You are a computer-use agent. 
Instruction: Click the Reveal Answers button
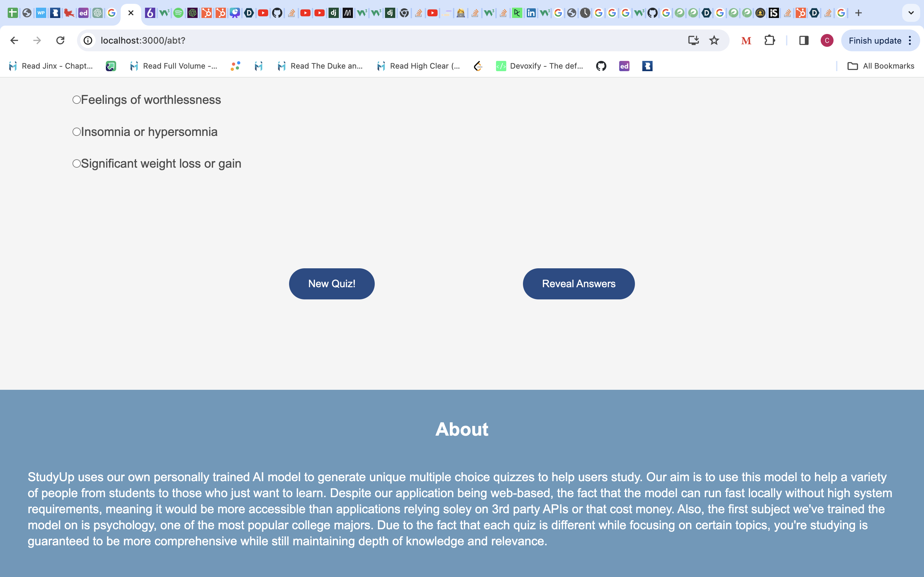pyautogui.click(x=578, y=284)
